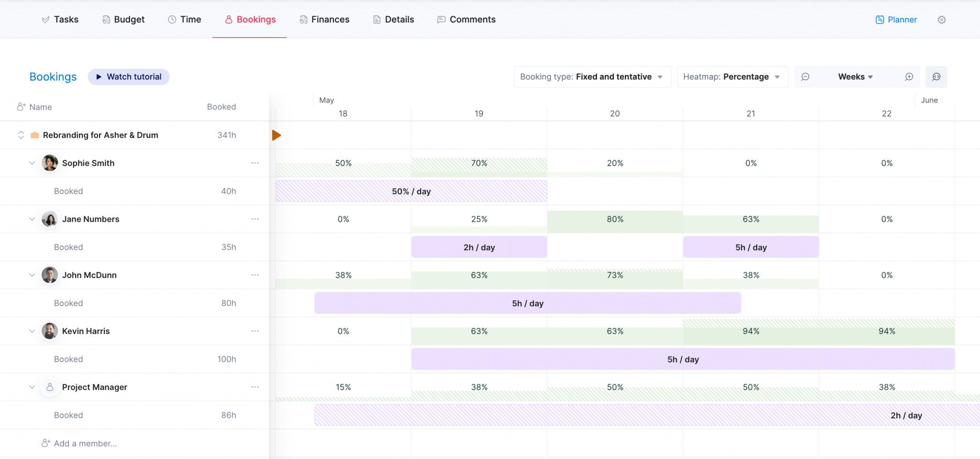Collapse Kevin Harris's booking row
980x459 pixels.
click(x=32, y=331)
